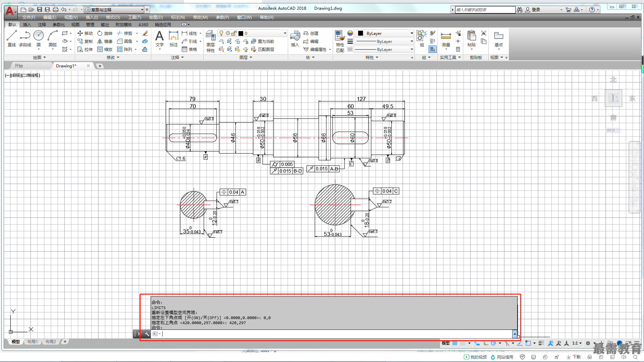The height and width of the screenshot is (362, 644).
Task: Switch to the 参数化 ribbon tab
Action: tap(59, 24)
